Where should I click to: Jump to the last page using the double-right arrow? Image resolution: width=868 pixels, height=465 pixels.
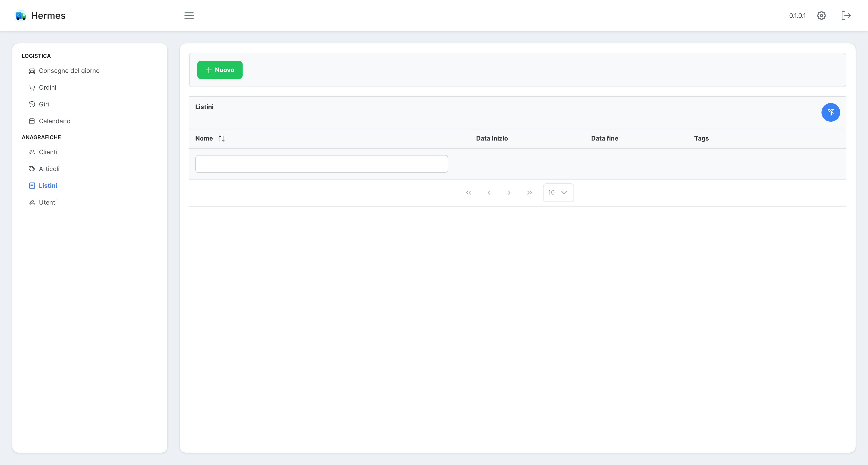pyautogui.click(x=529, y=192)
